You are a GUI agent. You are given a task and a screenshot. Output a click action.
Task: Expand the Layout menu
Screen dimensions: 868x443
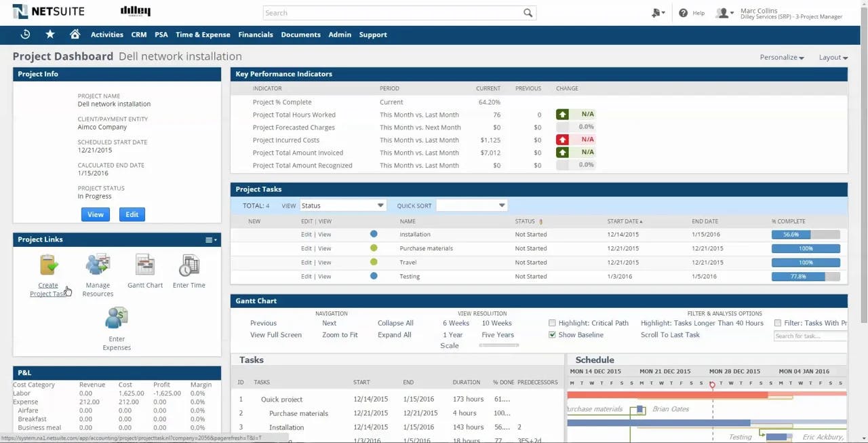coord(833,58)
